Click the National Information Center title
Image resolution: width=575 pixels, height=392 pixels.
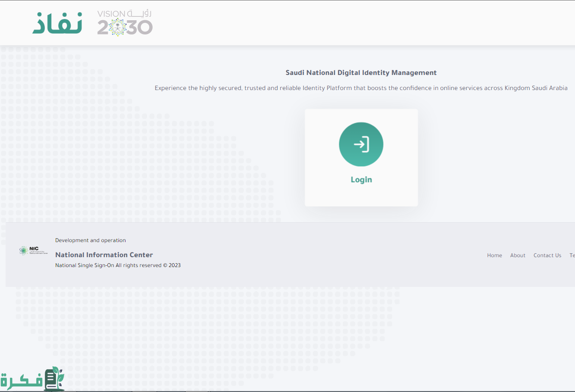(104, 255)
